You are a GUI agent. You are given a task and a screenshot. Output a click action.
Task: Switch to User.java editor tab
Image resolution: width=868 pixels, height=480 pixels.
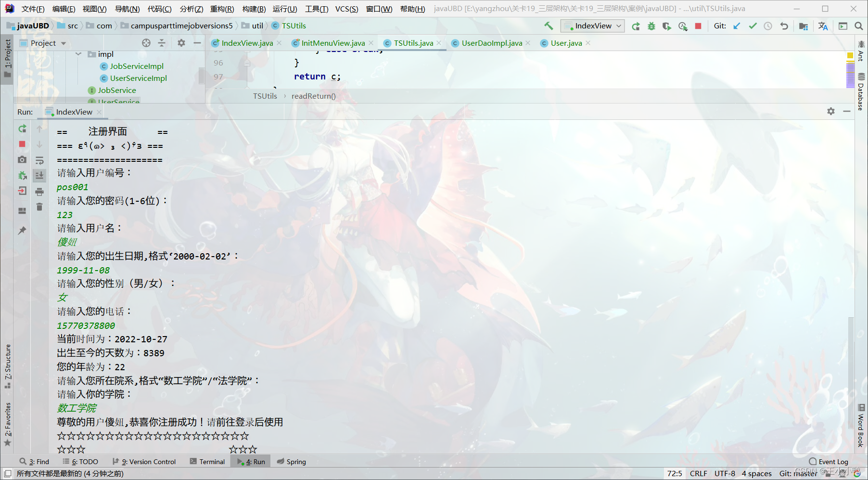pos(566,43)
